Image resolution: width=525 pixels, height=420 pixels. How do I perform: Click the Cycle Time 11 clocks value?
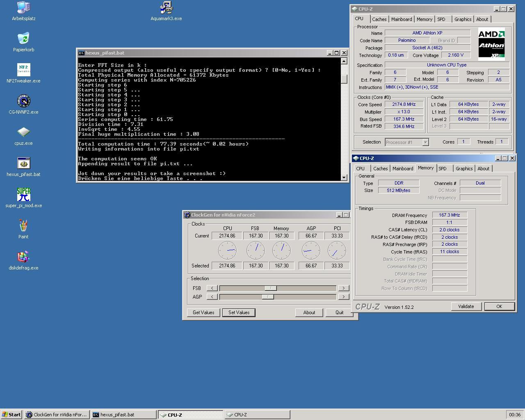(450, 252)
